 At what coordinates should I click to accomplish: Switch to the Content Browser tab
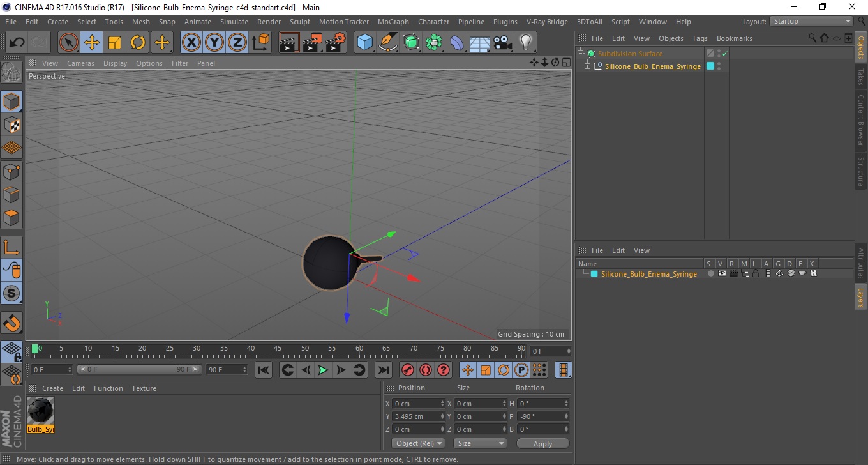pos(860,121)
